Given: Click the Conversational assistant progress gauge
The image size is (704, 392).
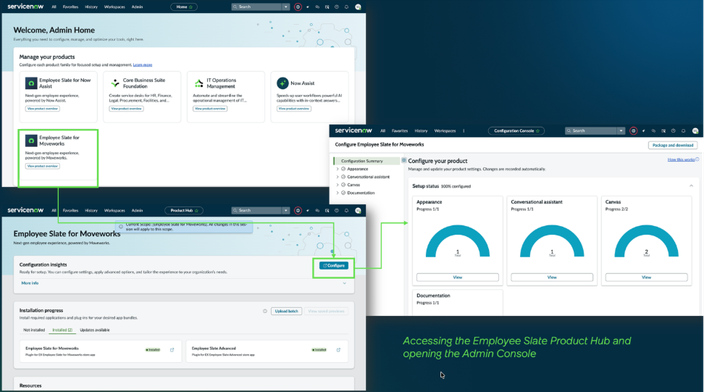Looking at the screenshot, I should [552, 241].
